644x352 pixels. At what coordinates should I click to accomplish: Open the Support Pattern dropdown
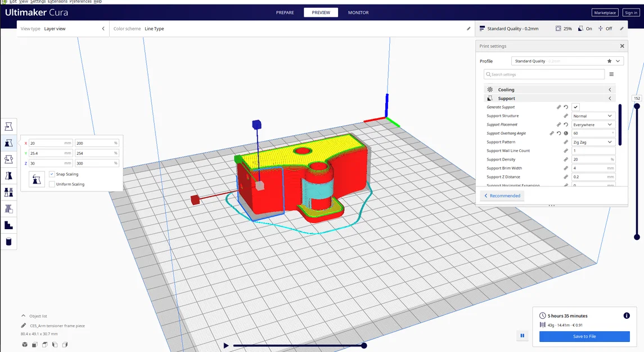[x=592, y=142]
